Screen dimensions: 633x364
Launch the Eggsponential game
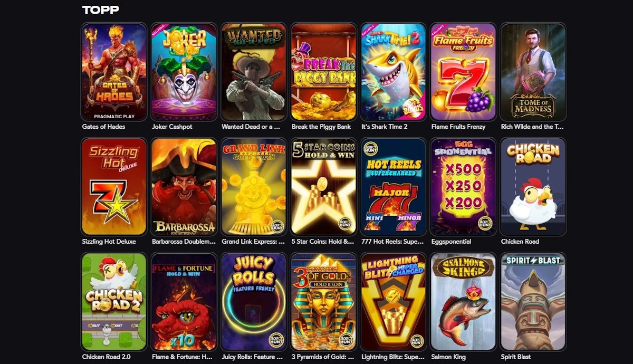tap(463, 187)
